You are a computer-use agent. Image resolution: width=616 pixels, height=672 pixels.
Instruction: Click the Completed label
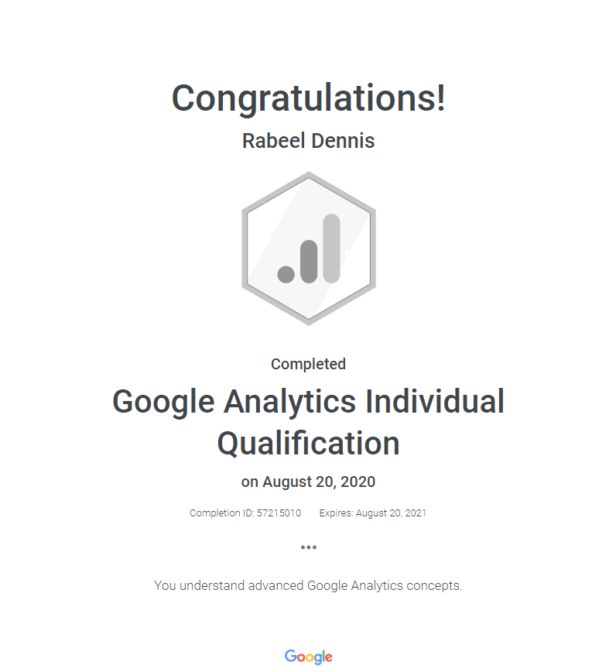(x=309, y=364)
